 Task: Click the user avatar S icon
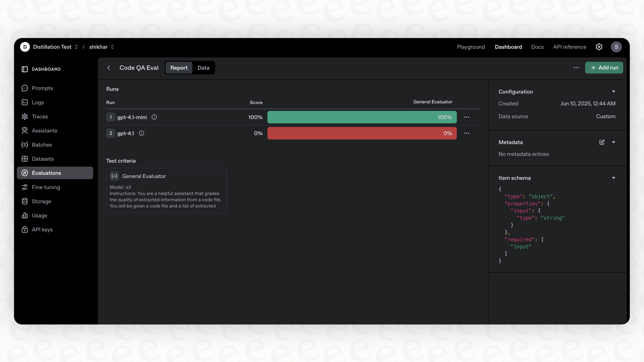coord(616,47)
